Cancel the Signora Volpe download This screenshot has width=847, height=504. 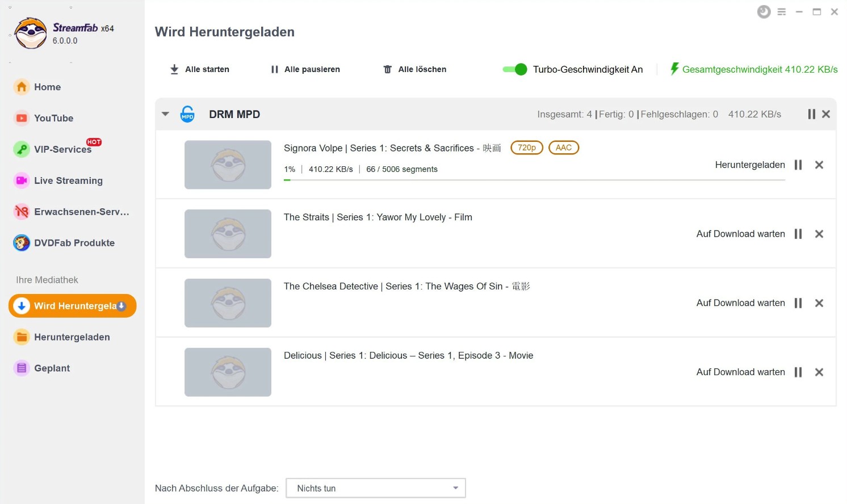pyautogui.click(x=819, y=165)
